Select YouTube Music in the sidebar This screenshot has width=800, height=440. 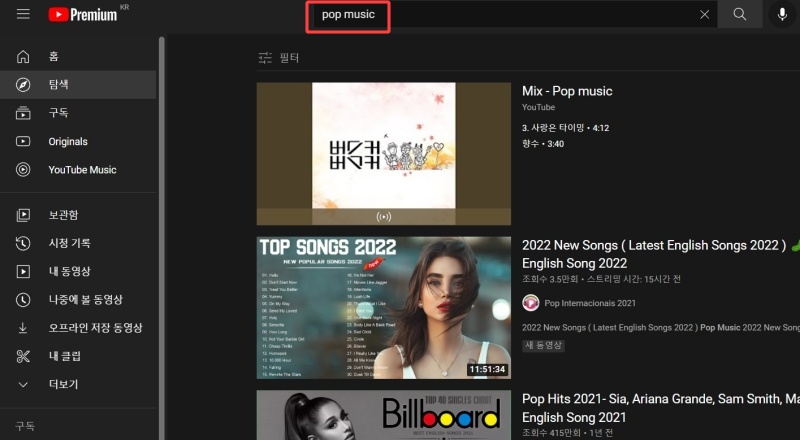(78, 169)
